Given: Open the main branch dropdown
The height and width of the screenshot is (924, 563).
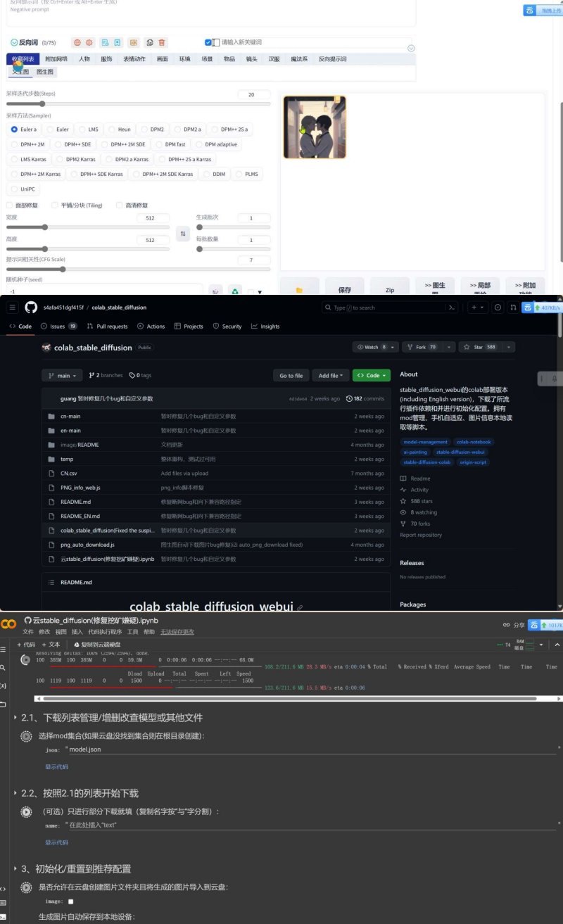Looking at the screenshot, I should point(63,376).
